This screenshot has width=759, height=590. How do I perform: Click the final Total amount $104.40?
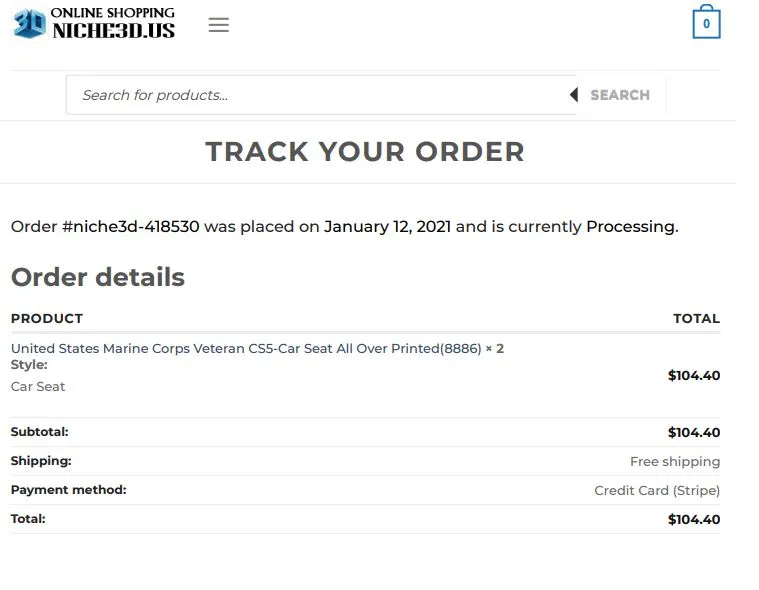(x=694, y=520)
